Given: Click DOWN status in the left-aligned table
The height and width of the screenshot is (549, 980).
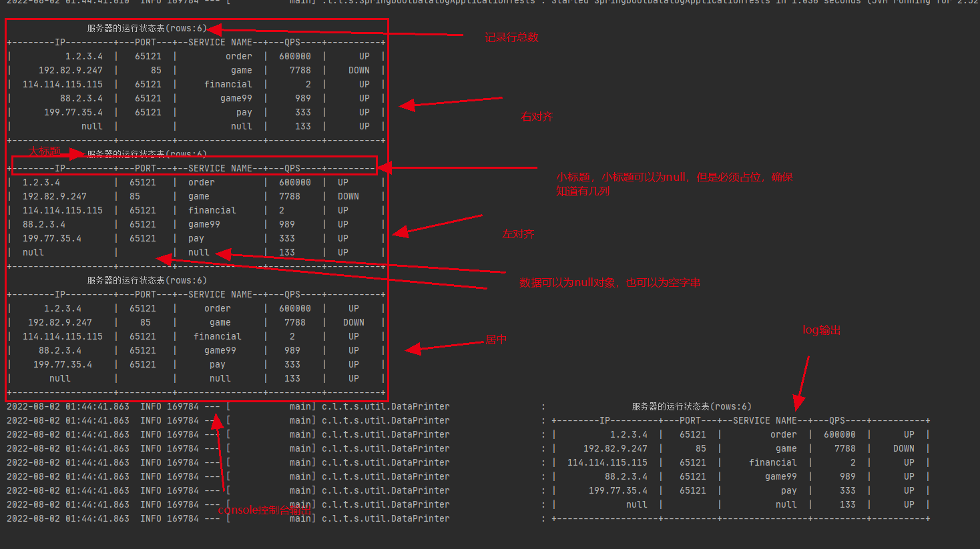Looking at the screenshot, I should tap(348, 196).
